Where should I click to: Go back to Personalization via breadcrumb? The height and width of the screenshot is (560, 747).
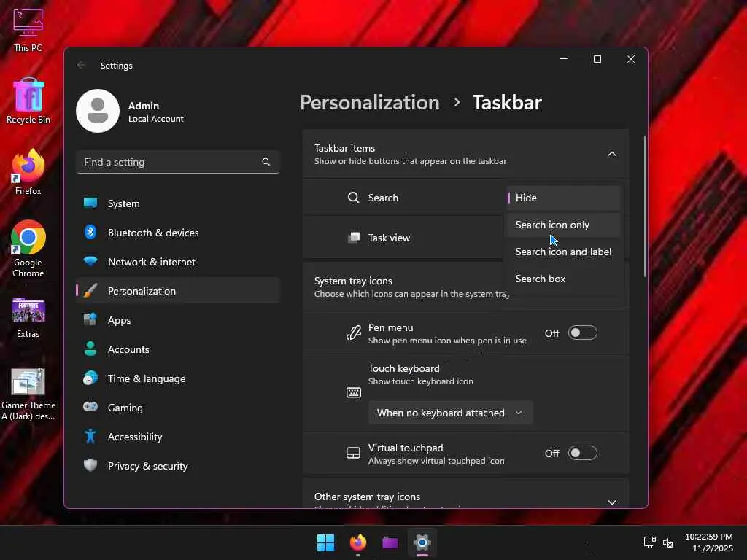[370, 103]
